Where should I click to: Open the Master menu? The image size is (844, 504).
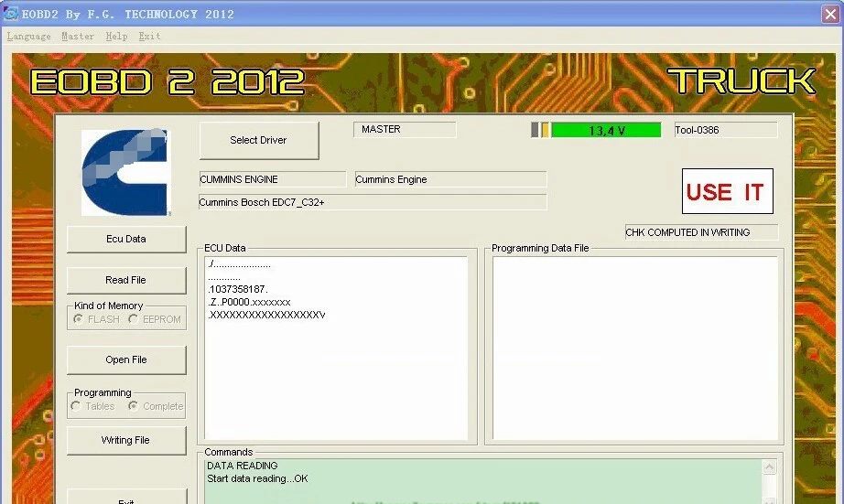(x=78, y=36)
